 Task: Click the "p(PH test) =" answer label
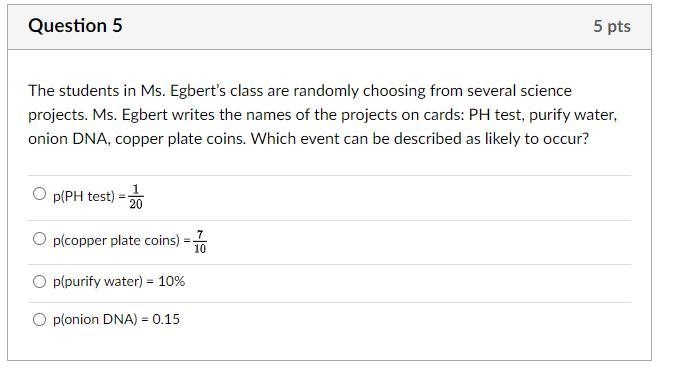[89, 196]
